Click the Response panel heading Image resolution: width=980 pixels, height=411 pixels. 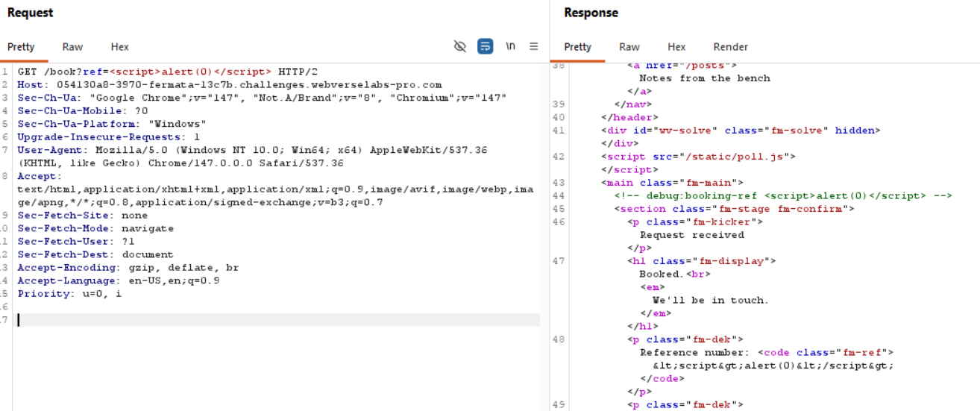[591, 13]
